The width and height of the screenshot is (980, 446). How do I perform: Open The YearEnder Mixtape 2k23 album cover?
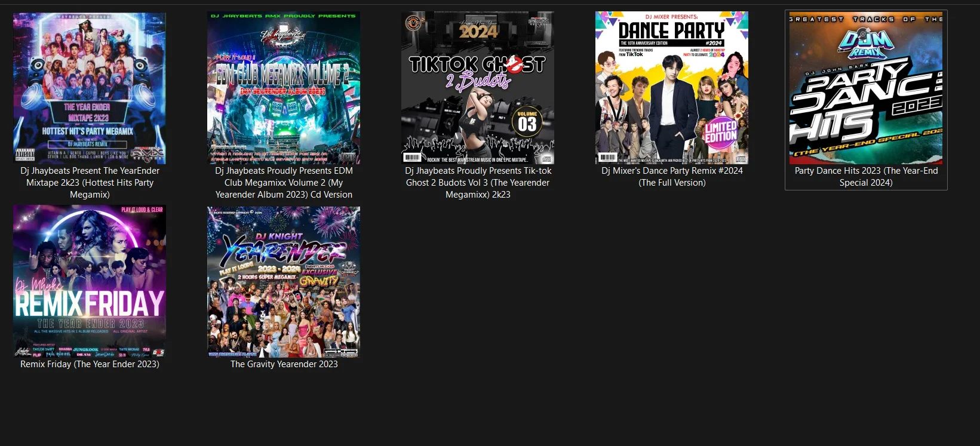click(x=90, y=88)
